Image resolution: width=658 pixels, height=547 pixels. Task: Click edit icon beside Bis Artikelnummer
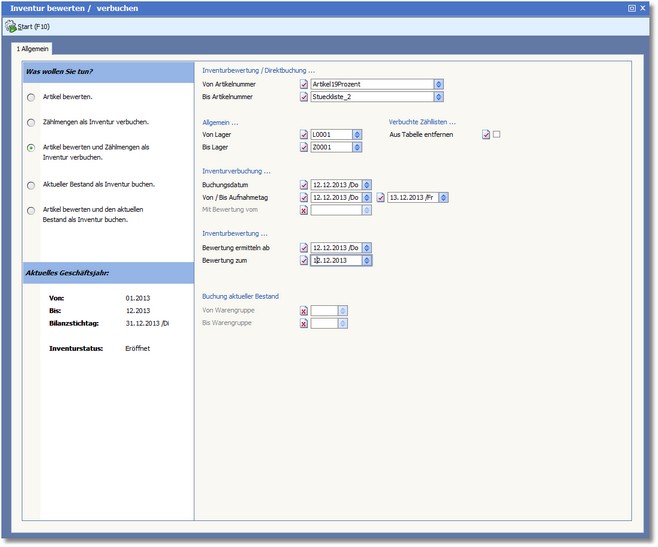tap(304, 97)
